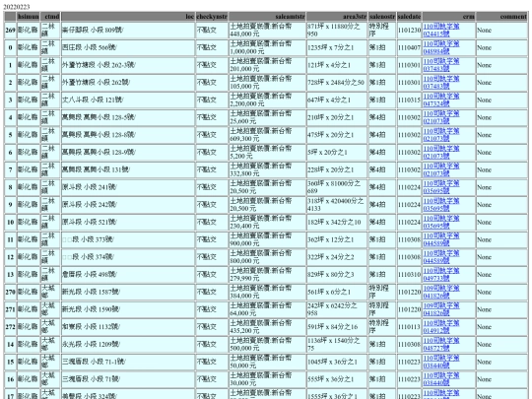Open the crm link in row 10

(440, 223)
